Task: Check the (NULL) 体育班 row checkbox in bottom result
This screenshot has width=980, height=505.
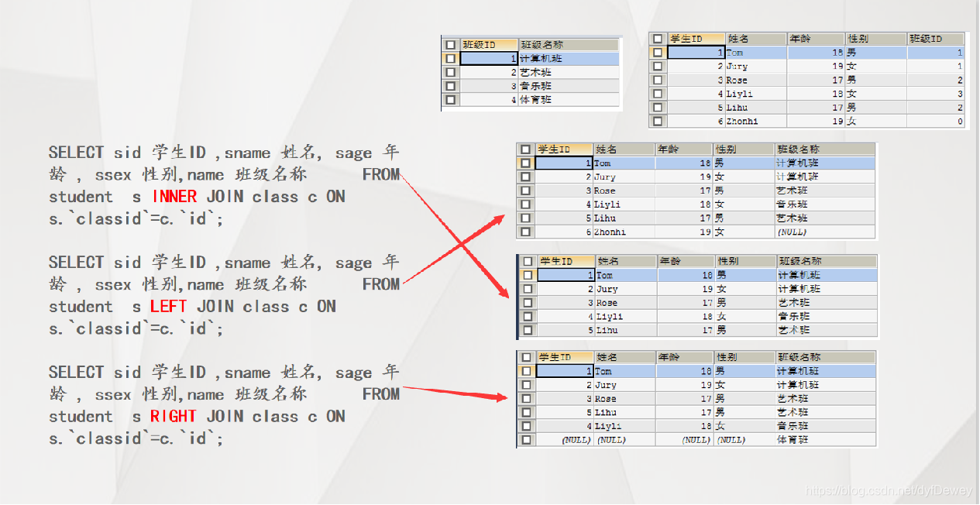Action: click(x=526, y=439)
